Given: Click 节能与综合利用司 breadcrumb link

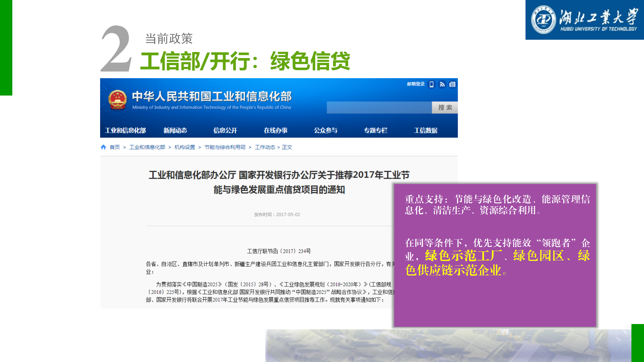Looking at the screenshot, I should 225,147.
